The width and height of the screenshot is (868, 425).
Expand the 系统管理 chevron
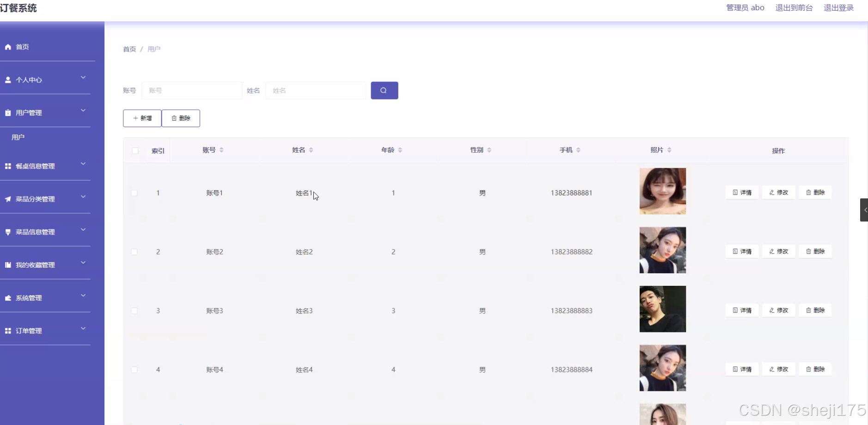[x=83, y=296]
